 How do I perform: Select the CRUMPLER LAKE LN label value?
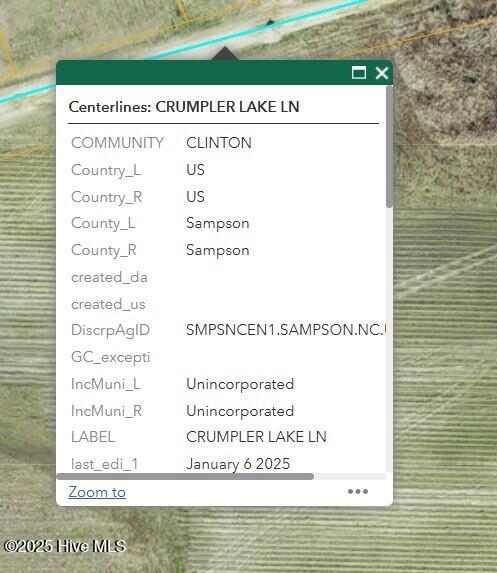(256, 437)
